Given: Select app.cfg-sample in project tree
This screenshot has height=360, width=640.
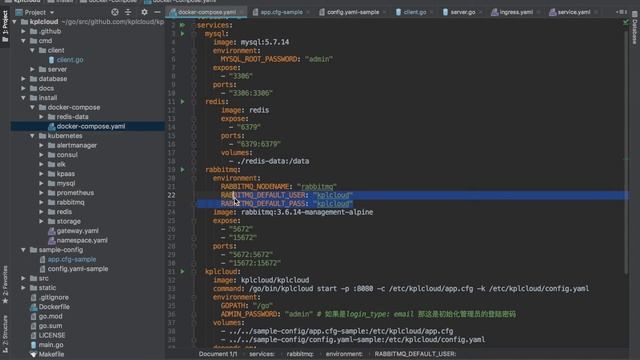Looking at the screenshot, I should 72,260.
